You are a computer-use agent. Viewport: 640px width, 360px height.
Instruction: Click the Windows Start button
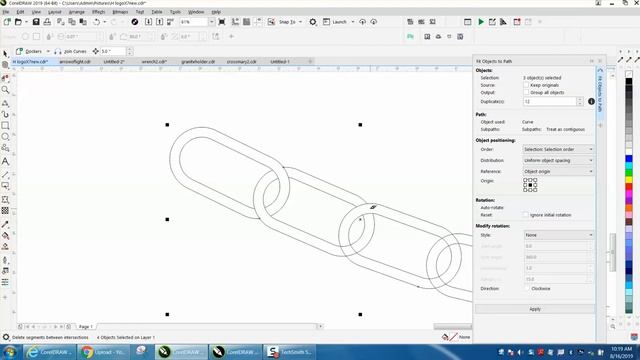[x=10, y=352]
